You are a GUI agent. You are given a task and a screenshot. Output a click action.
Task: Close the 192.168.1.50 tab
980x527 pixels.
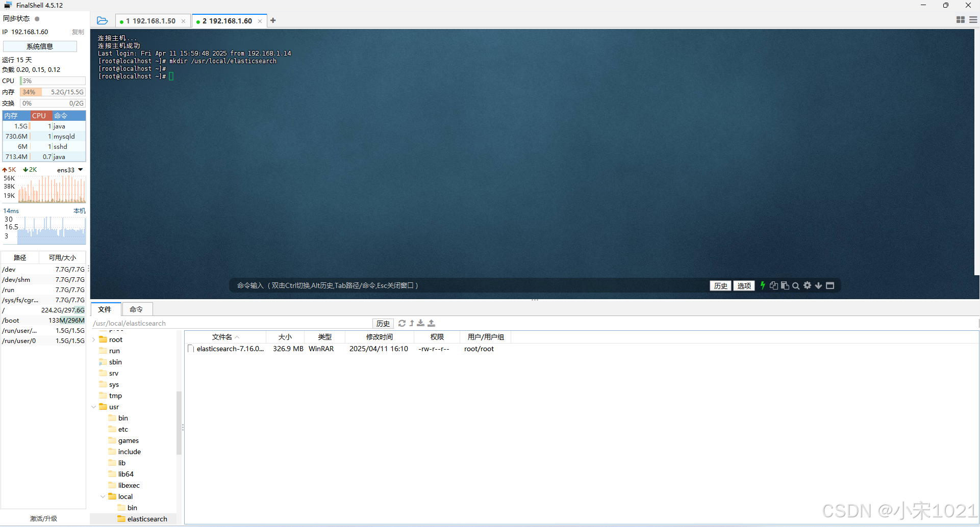click(x=183, y=21)
